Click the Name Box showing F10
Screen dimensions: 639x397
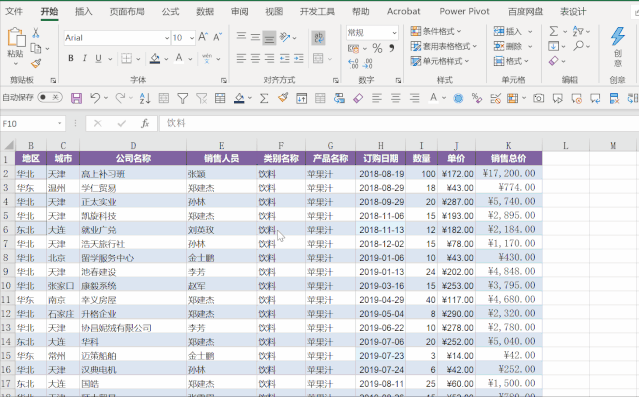(29, 124)
